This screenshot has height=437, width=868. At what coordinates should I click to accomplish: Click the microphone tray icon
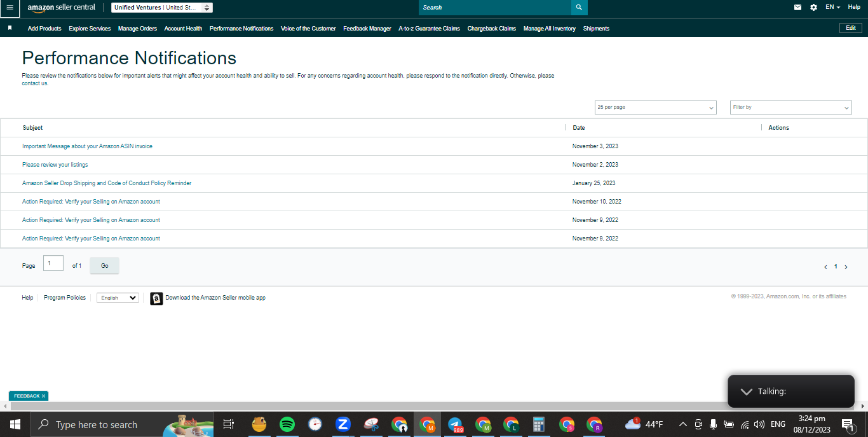coord(714,424)
